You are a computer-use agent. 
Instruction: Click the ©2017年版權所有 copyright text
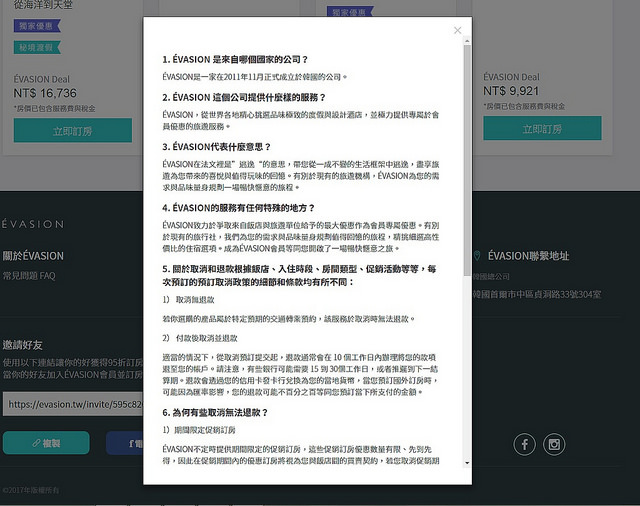31,490
